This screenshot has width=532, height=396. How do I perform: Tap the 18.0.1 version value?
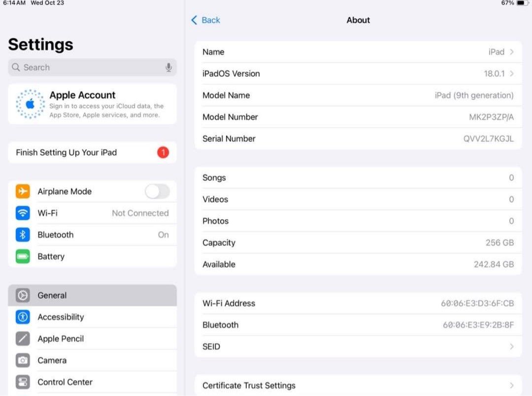coord(495,73)
